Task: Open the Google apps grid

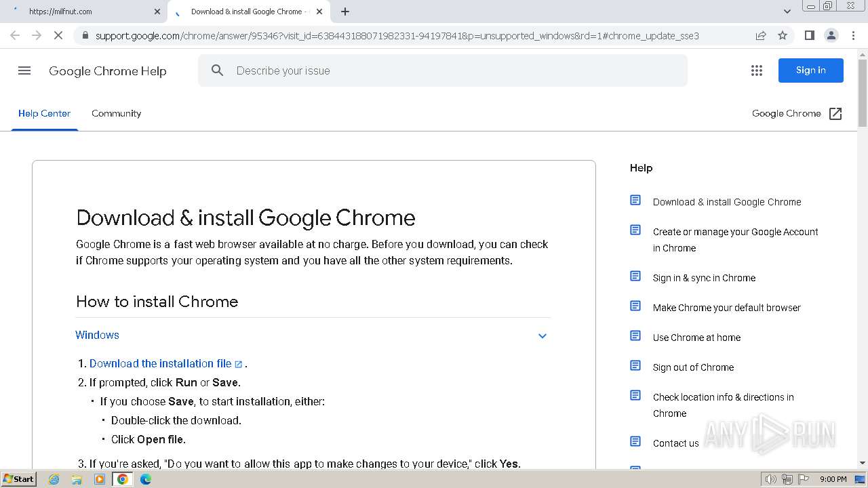Action: coord(757,70)
